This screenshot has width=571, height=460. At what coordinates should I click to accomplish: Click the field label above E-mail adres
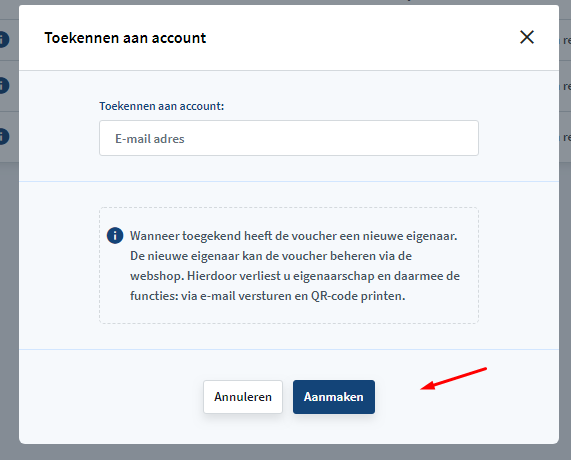click(x=162, y=106)
